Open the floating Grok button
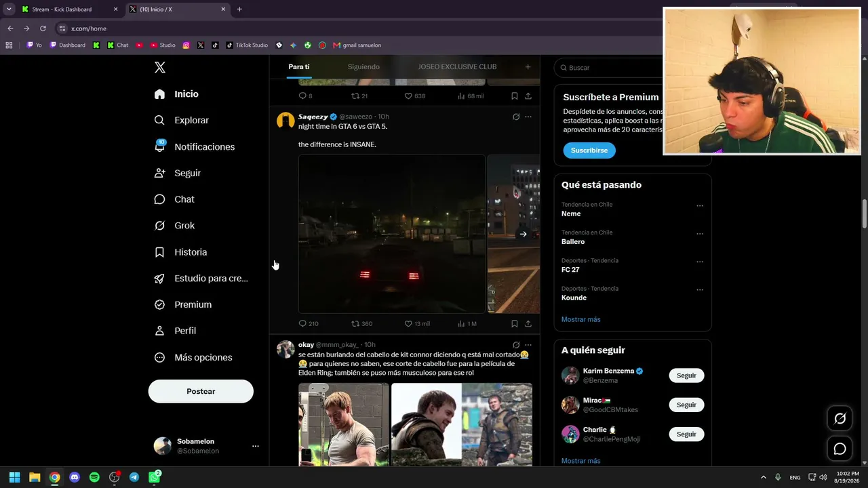This screenshot has height=488, width=868. [x=840, y=419]
